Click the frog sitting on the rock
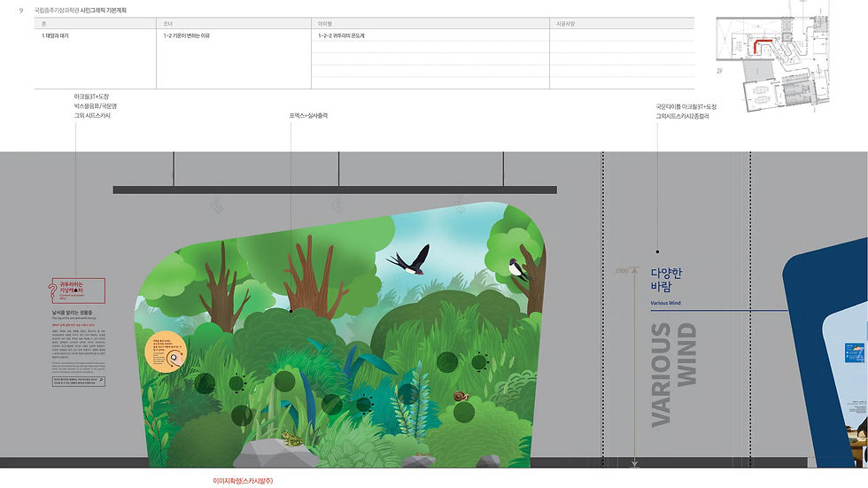Screen dimensions: 868x488 click(291, 438)
